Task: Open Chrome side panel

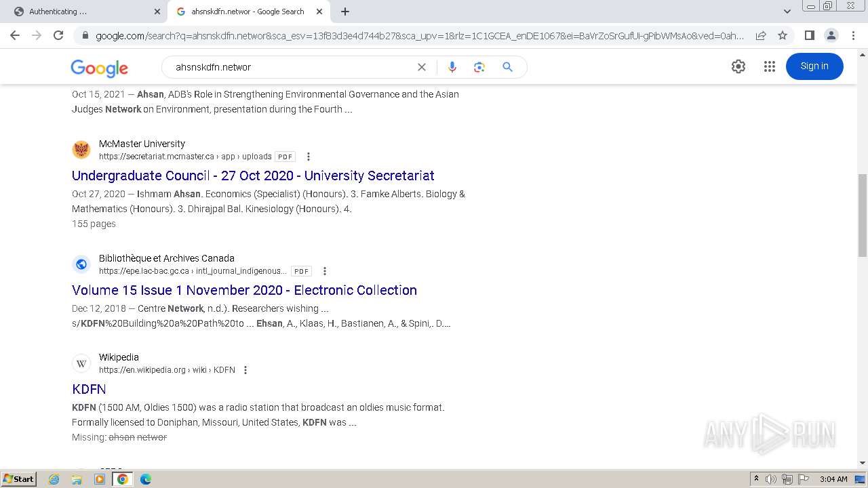Action: 809,35
